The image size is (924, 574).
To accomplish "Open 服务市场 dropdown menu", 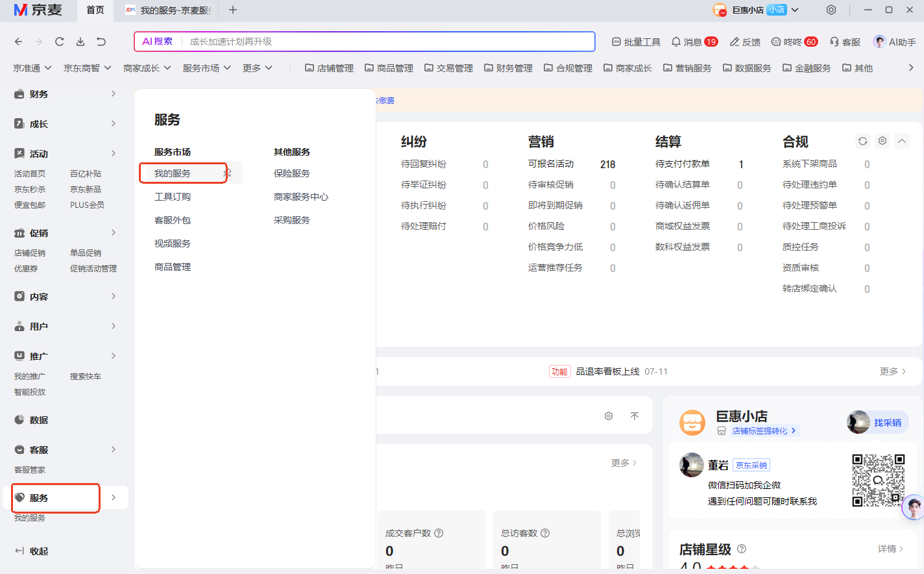I will [x=207, y=68].
